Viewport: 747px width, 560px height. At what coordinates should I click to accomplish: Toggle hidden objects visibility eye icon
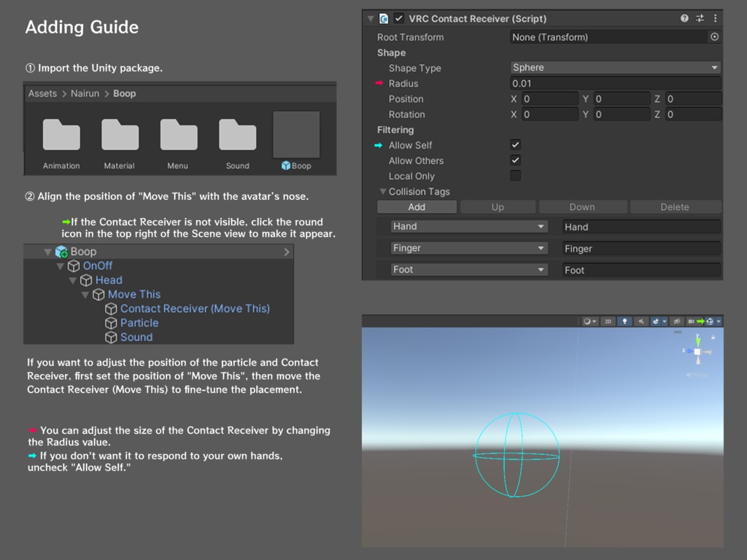tap(677, 322)
